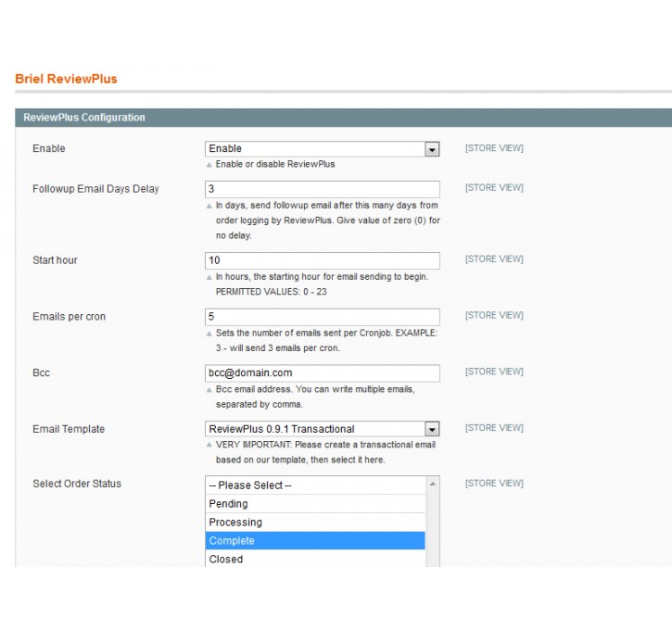The image size is (672, 630).
Task: Click the 'PERMITTED VALUES: 0 - 23' hint
Action: (272, 292)
